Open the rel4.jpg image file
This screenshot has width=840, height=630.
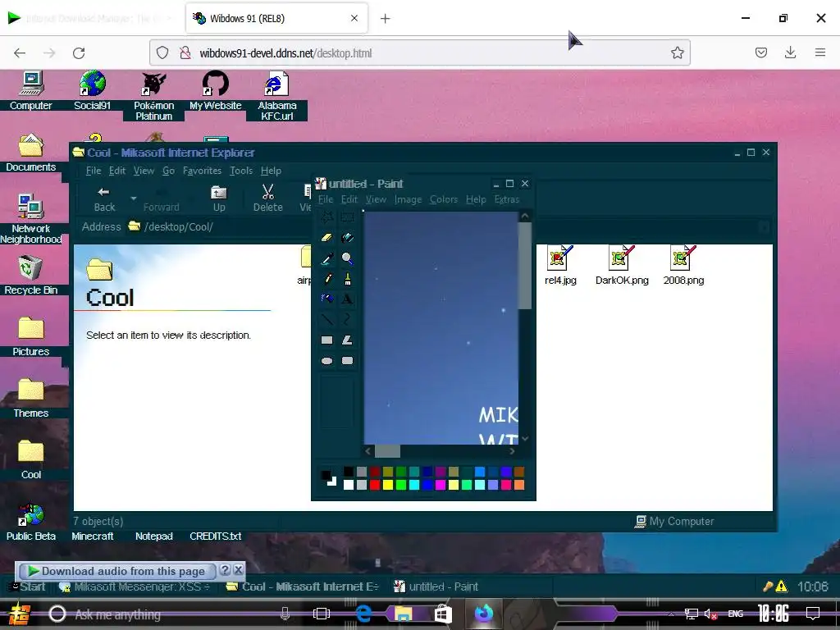(x=560, y=266)
